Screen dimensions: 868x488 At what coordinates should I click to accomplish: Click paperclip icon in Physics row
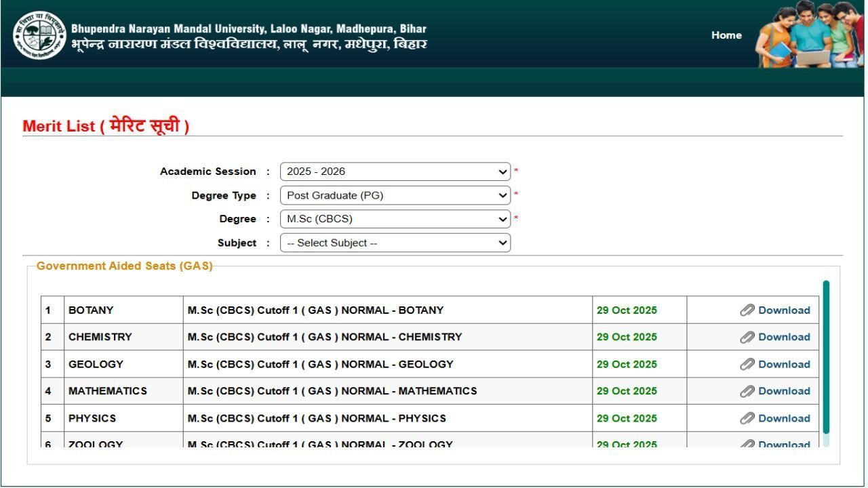747,418
